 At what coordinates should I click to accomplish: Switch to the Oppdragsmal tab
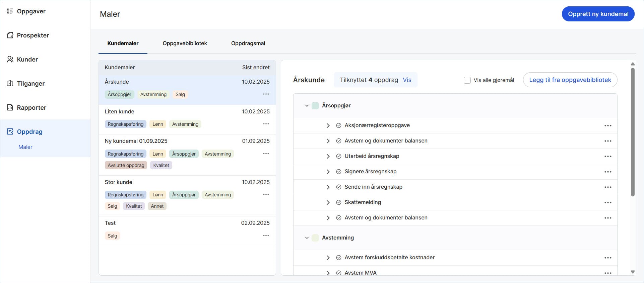[x=248, y=43]
